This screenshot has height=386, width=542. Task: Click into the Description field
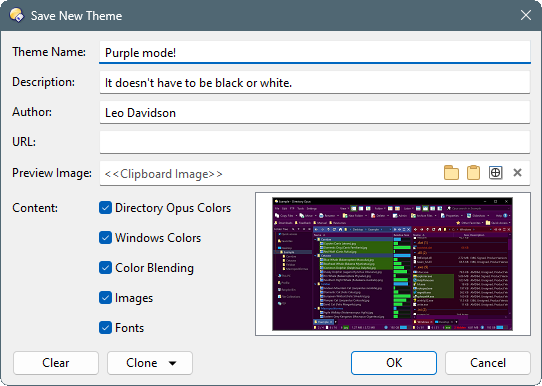315,83
